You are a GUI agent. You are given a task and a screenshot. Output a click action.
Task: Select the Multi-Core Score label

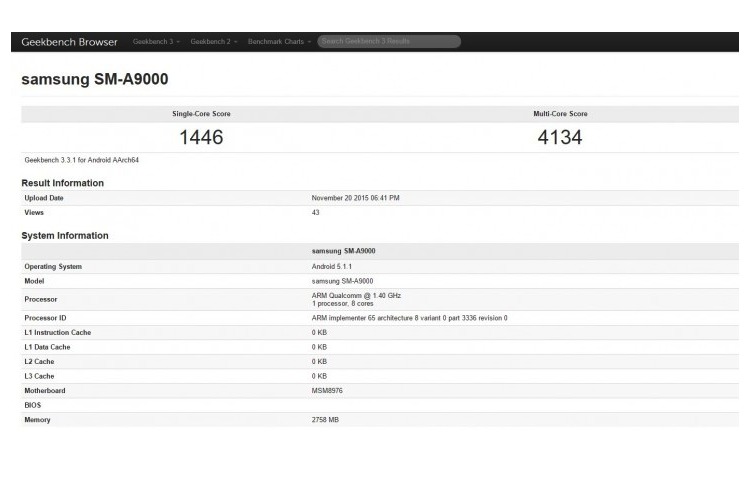(560, 114)
